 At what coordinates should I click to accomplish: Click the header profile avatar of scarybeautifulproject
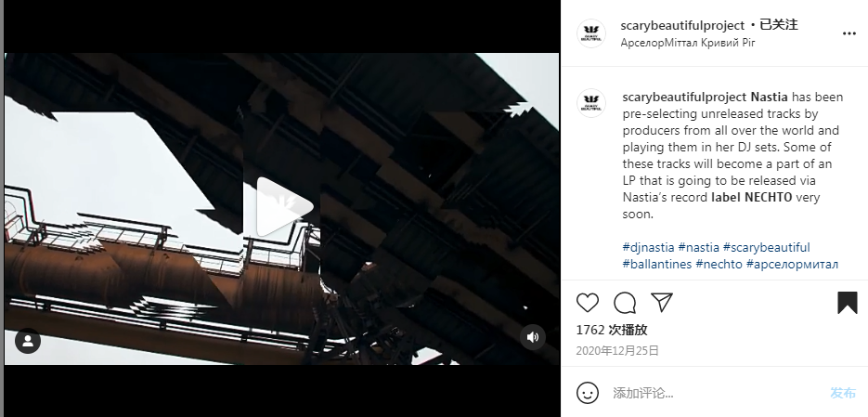point(591,33)
